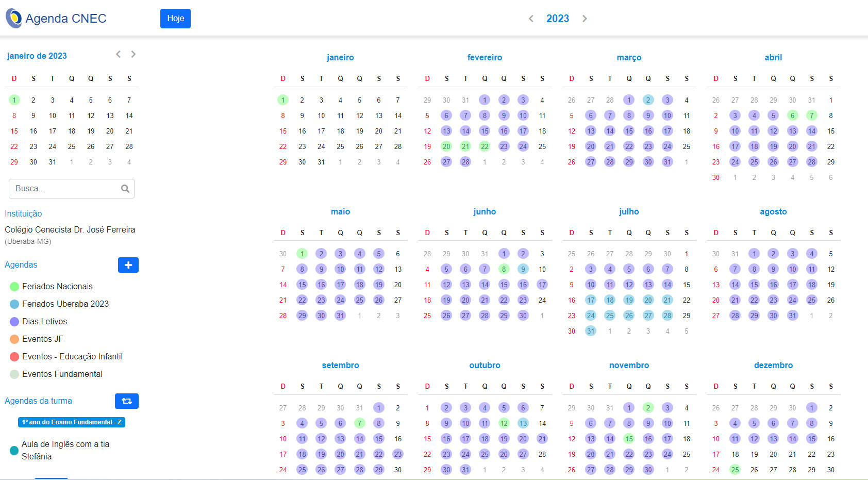Go to previous year arrow

(531, 19)
